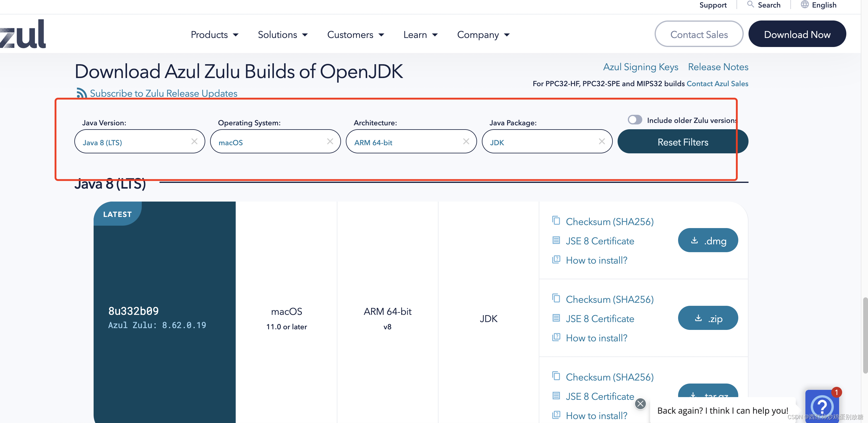Click copy icon for .zip checksum
Image resolution: width=868 pixels, height=423 pixels.
[556, 298]
